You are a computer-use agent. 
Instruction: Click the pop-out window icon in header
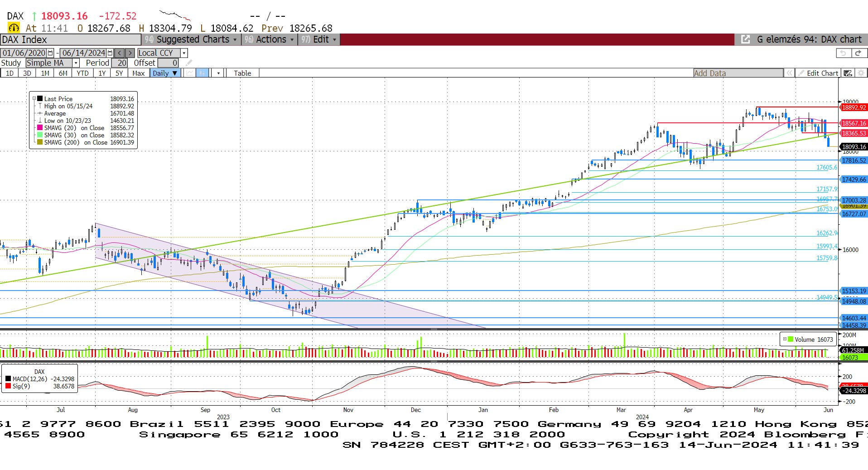coord(745,39)
